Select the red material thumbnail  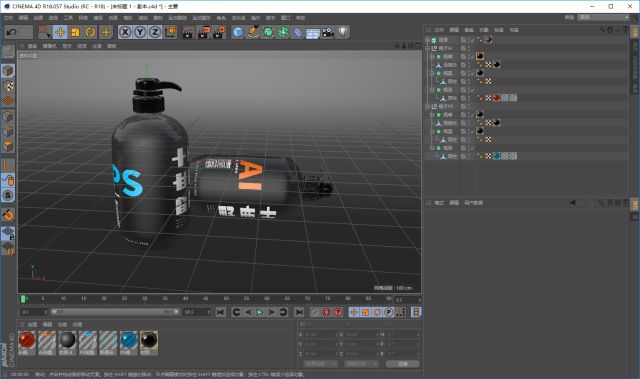pos(27,343)
